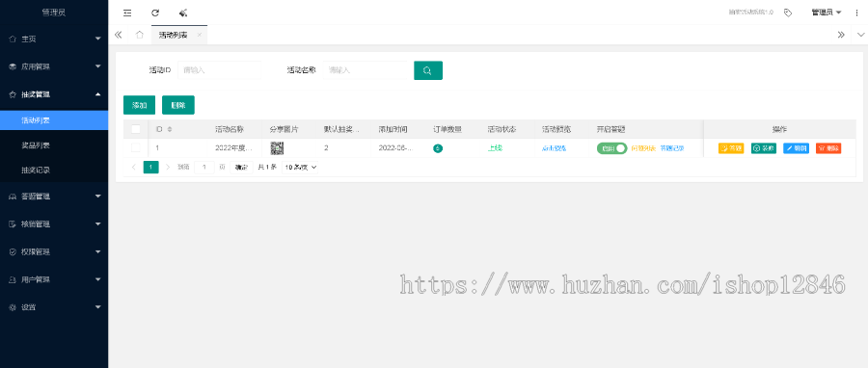Click the 答题管理 icon in sidebar
868x368 pixels.
pyautogui.click(x=13, y=197)
